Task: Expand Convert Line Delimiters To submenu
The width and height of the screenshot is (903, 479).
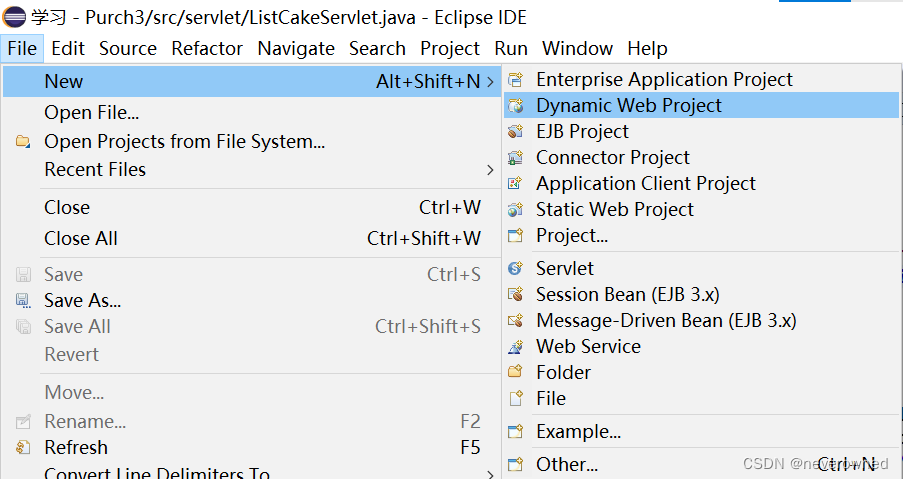Action: [x=490, y=473]
